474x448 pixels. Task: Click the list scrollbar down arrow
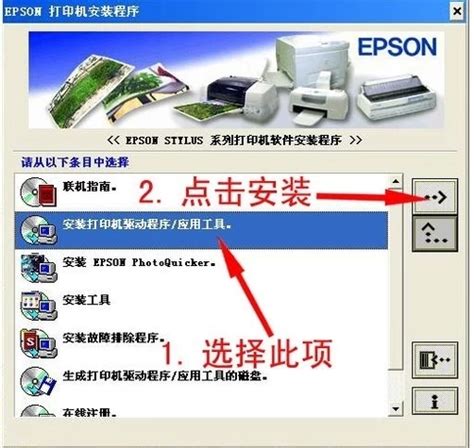point(396,409)
